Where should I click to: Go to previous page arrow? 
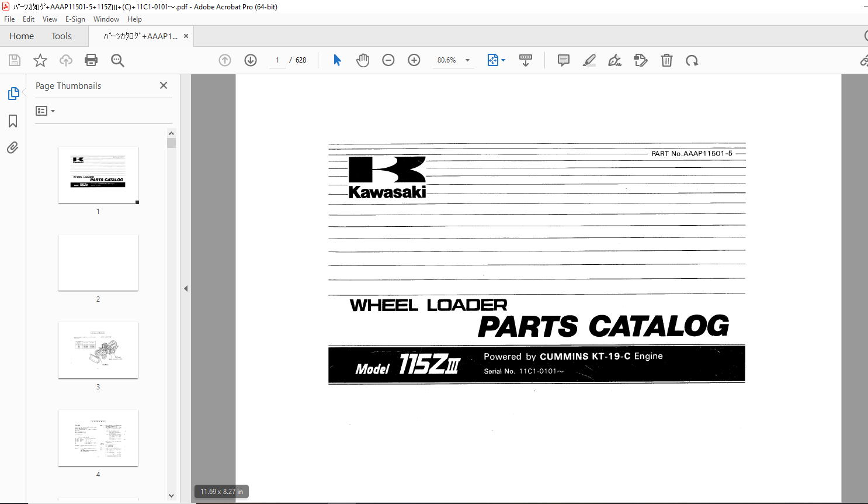tap(225, 60)
